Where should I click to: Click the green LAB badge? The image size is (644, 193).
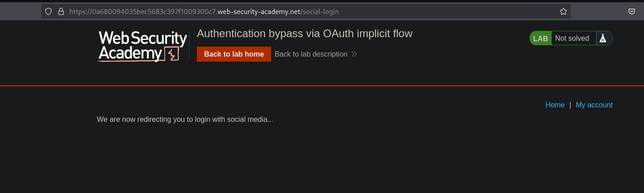click(x=540, y=39)
